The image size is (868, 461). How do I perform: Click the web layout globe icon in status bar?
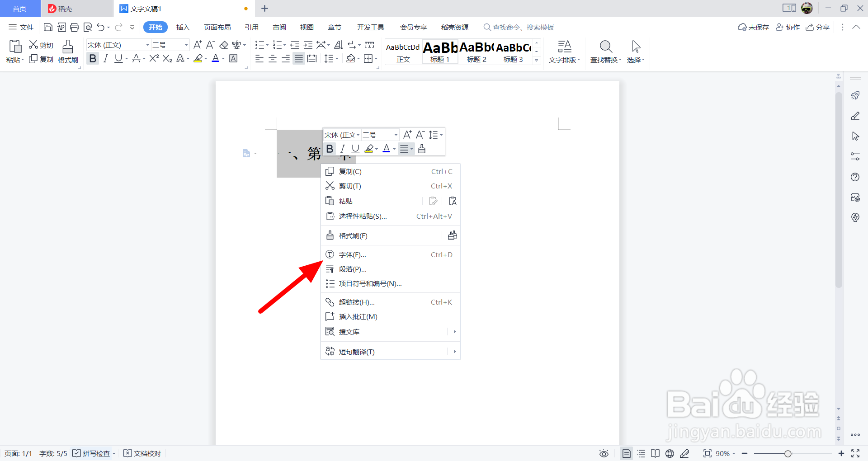[670, 453]
